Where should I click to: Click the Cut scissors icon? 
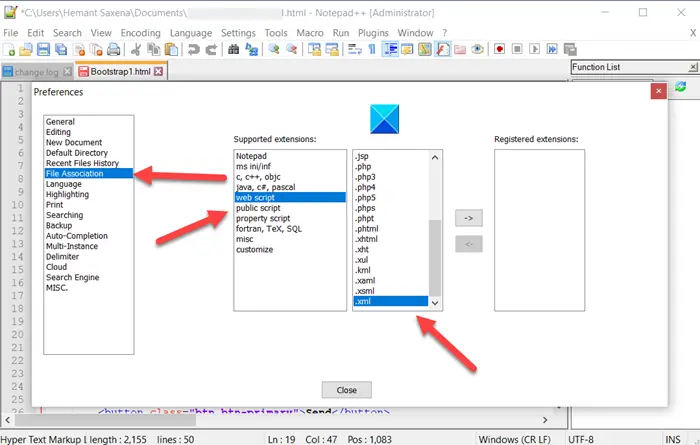(136, 49)
